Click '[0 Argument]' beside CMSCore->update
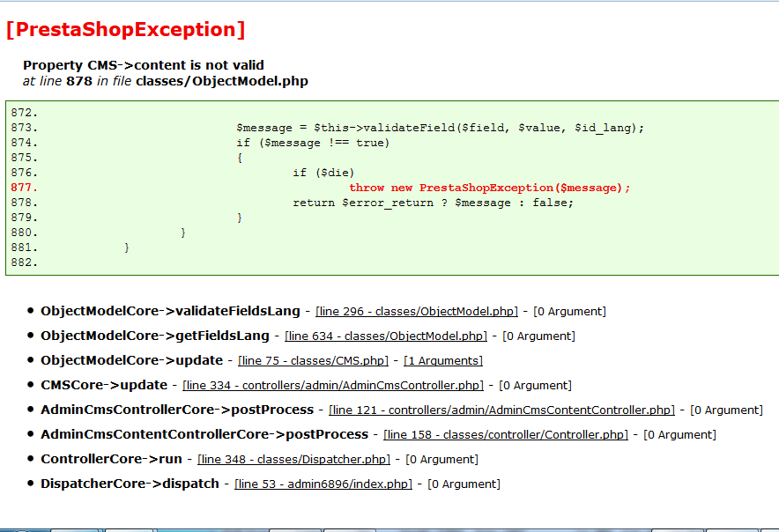 535,386
